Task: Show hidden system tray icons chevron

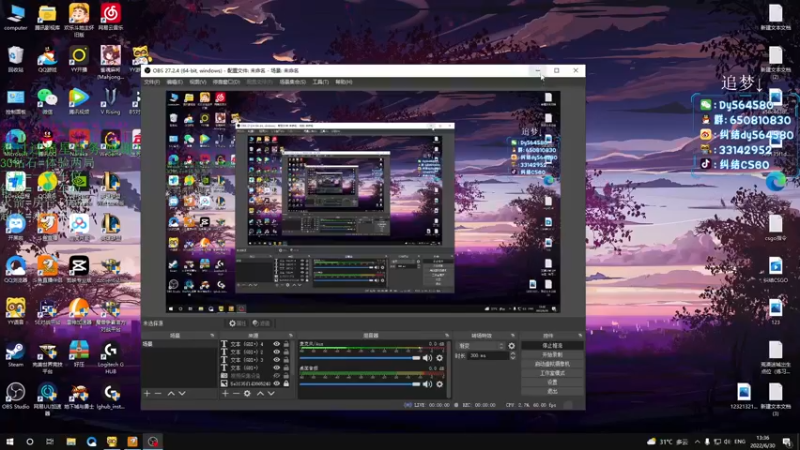Action: [697, 441]
